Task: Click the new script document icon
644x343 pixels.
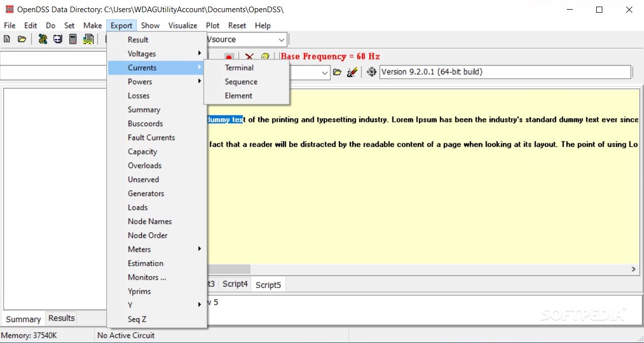Action: tap(7, 39)
